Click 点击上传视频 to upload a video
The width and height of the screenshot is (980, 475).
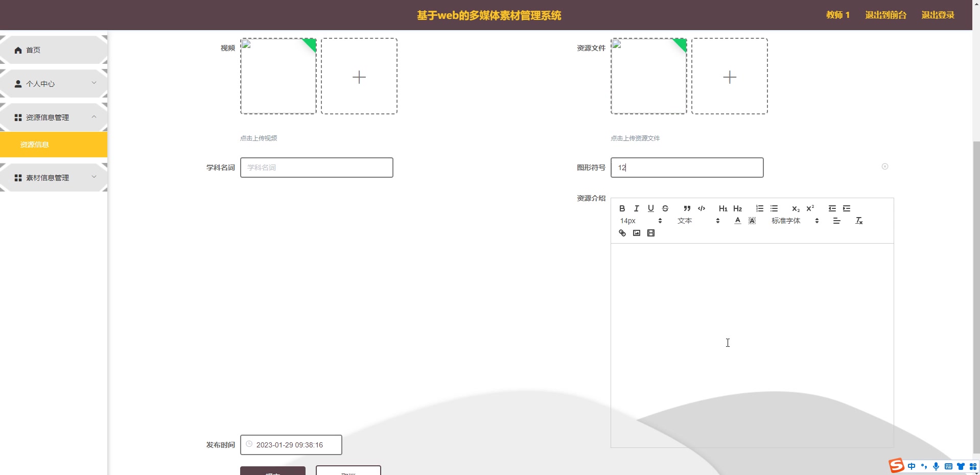coord(258,138)
